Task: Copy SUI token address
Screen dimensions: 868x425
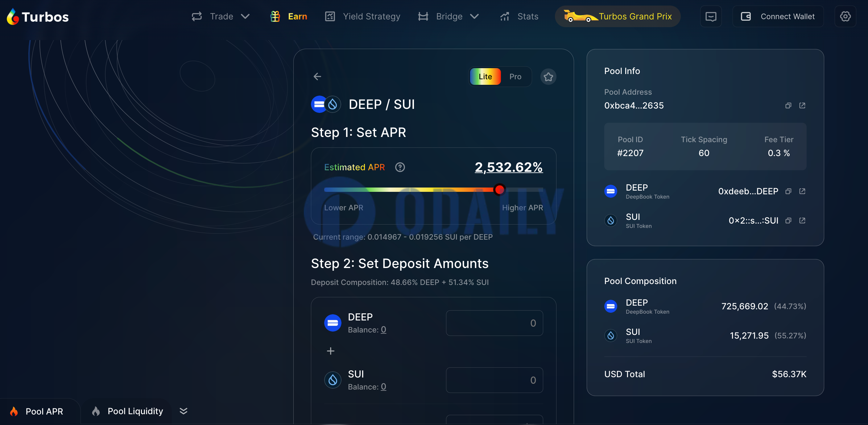Action: click(788, 221)
